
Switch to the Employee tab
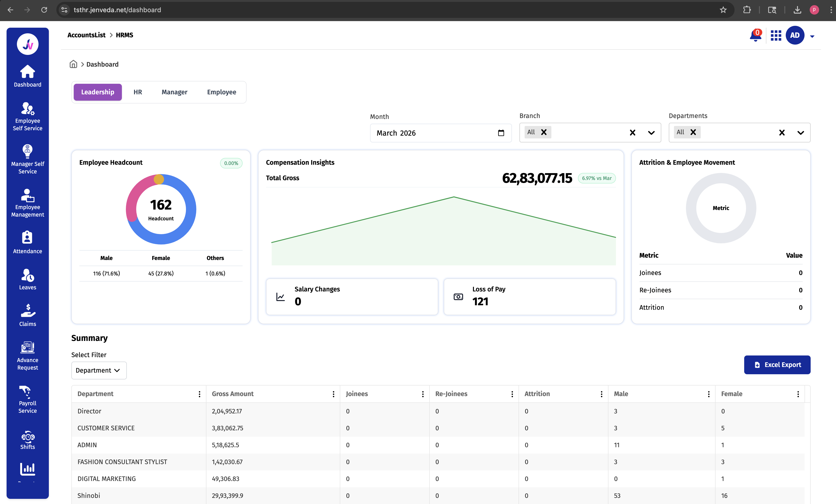click(221, 92)
